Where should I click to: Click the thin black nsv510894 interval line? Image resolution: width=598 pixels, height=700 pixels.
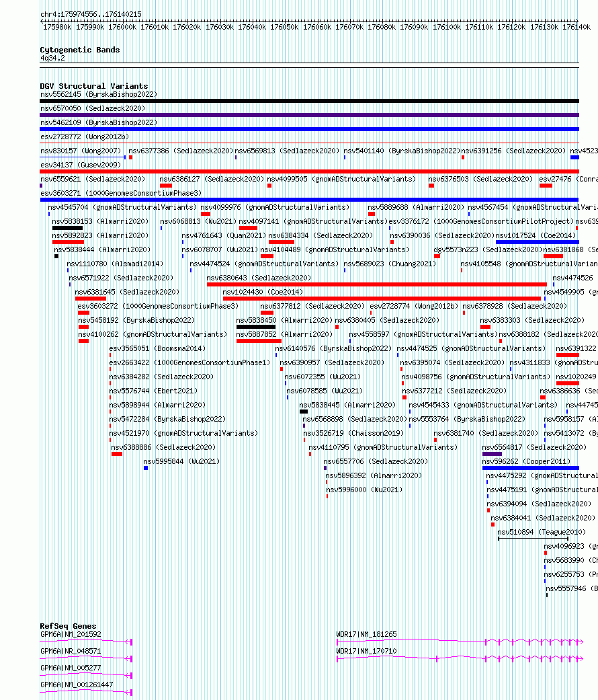click(x=533, y=539)
